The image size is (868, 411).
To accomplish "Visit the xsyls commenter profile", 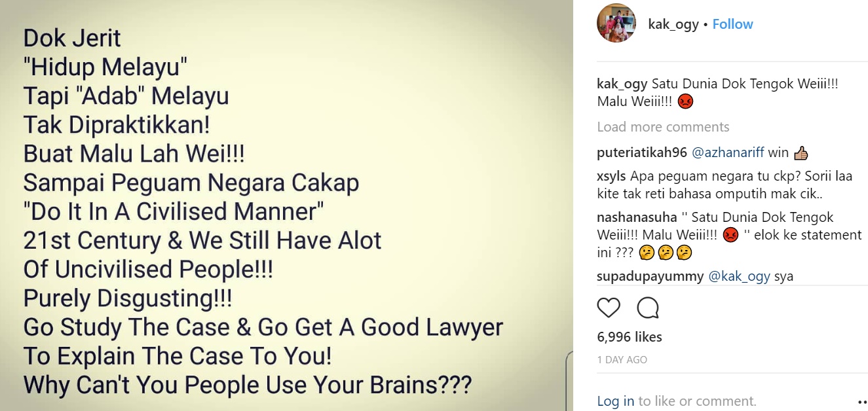I will pos(611,177).
